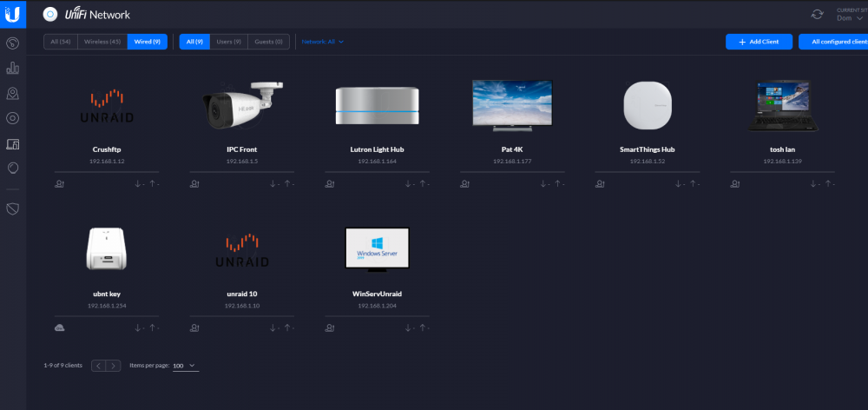Open the Dashboard from sidebar

(13, 43)
